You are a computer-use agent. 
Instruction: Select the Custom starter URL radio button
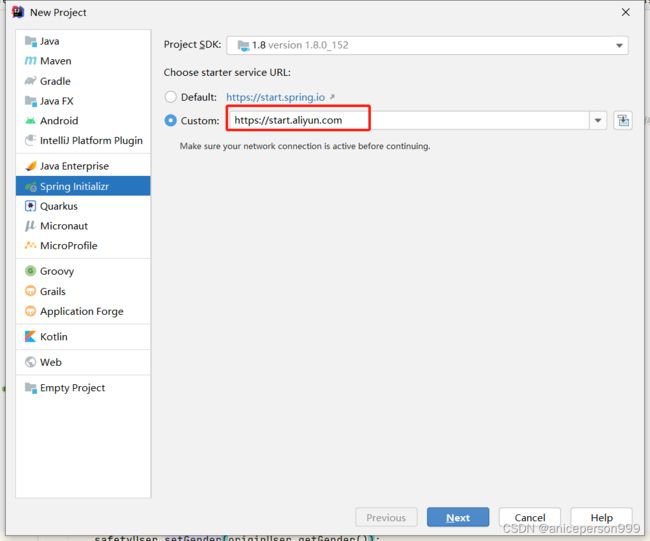(x=170, y=121)
